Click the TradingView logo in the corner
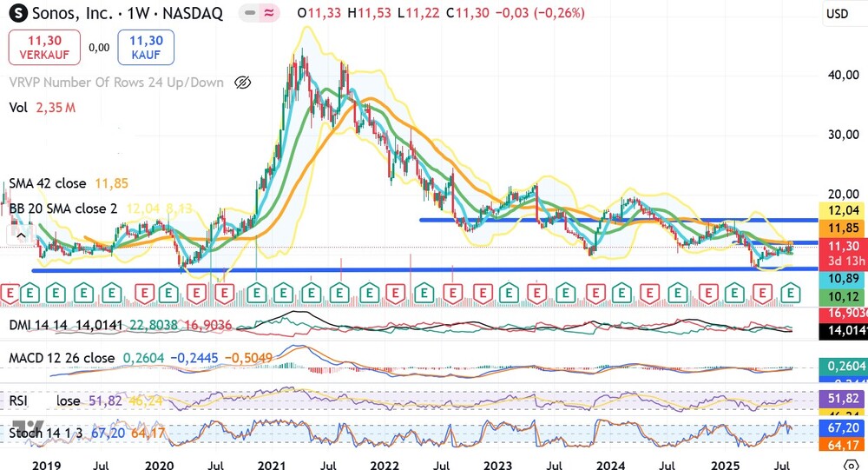868x470 pixels. tap(28, 427)
